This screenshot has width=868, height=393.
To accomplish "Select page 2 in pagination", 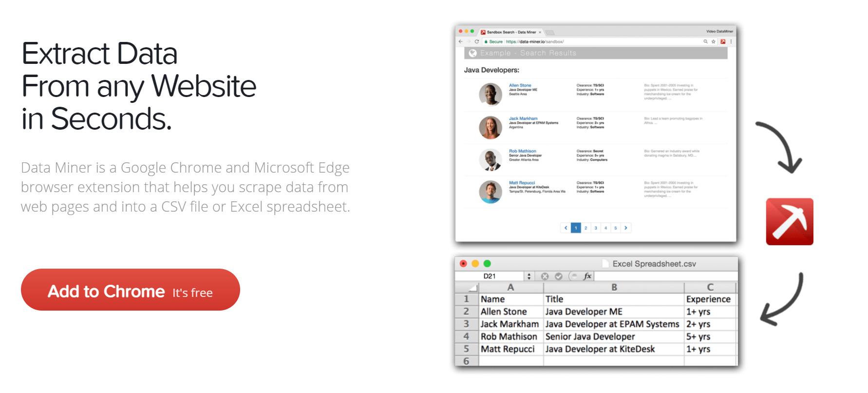I will 586,228.
